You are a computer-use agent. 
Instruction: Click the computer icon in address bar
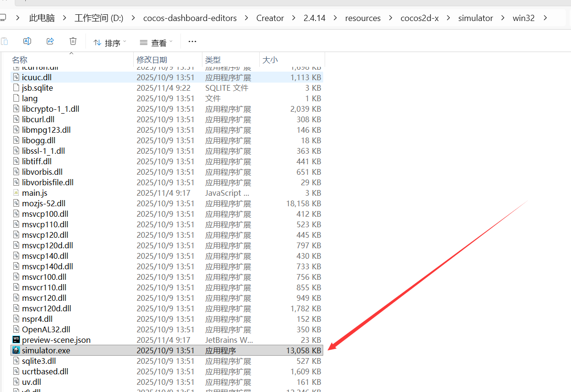3,18
